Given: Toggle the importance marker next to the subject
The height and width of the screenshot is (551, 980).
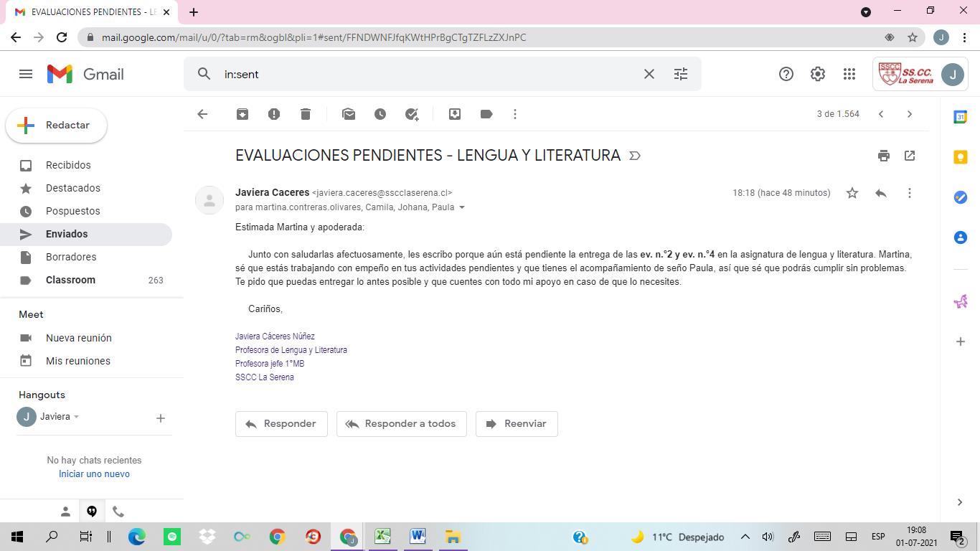Looking at the screenshot, I should coord(635,156).
